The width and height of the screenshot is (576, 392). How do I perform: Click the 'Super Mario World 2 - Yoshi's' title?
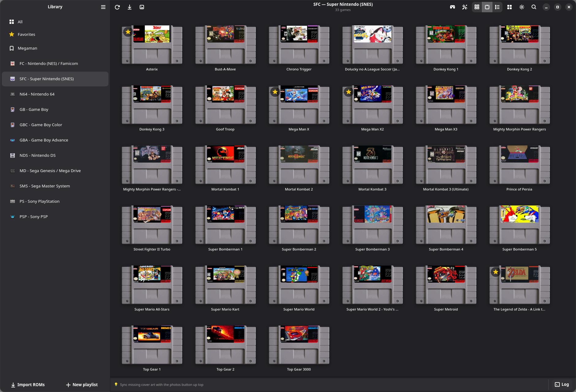point(372,309)
